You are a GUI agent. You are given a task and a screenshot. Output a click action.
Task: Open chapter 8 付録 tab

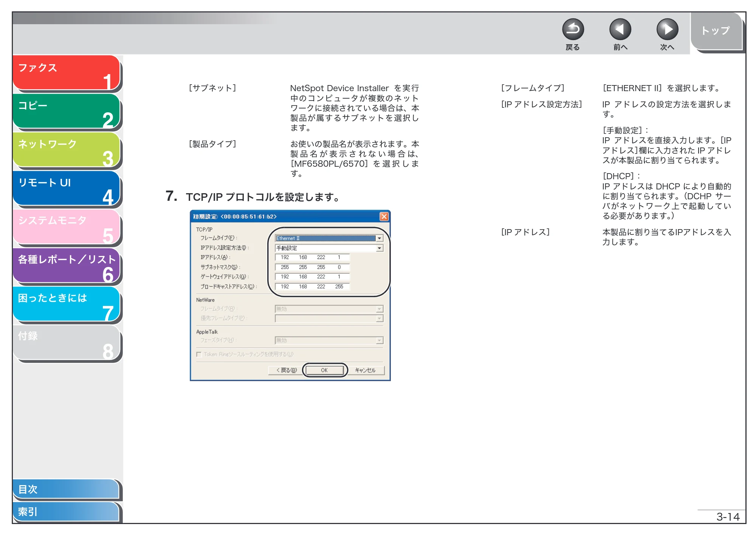(66, 342)
